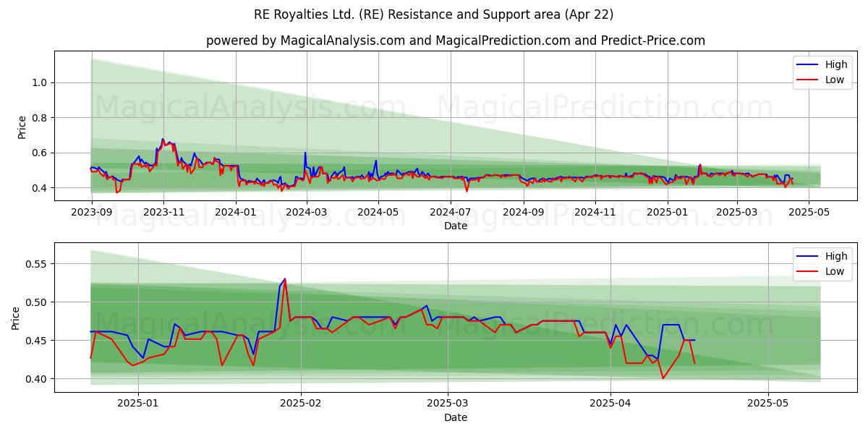
Task: Click the '0.6' price tick on top chart
Action: pos(40,153)
